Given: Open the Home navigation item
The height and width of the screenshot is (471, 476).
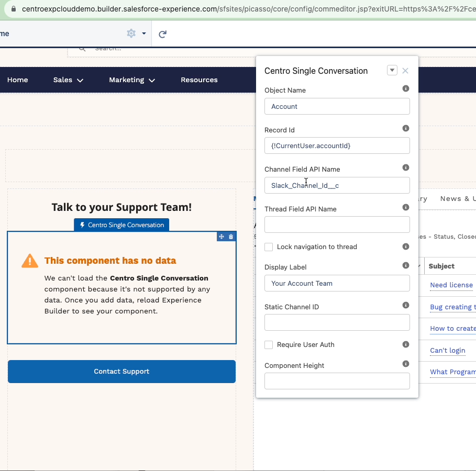Looking at the screenshot, I should 18,80.
